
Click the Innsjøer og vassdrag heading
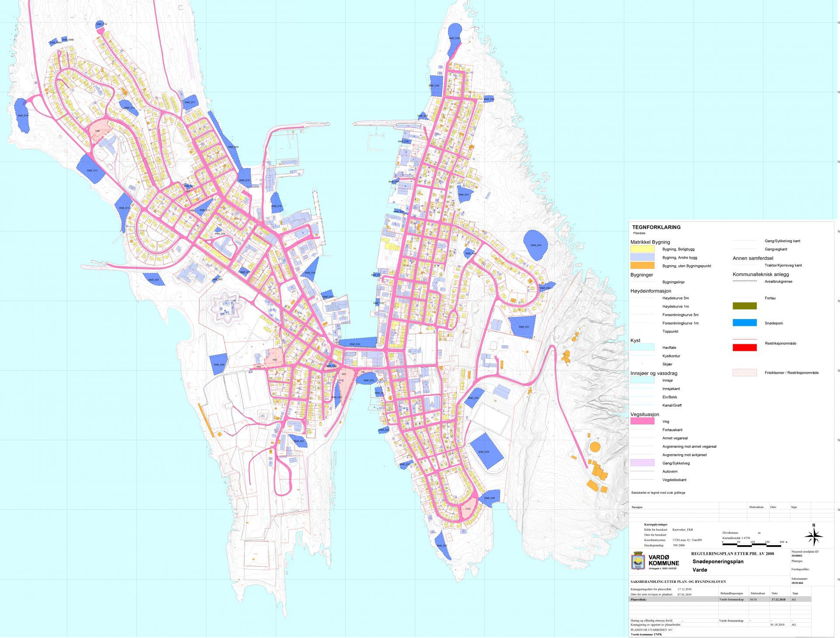coord(654,373)
